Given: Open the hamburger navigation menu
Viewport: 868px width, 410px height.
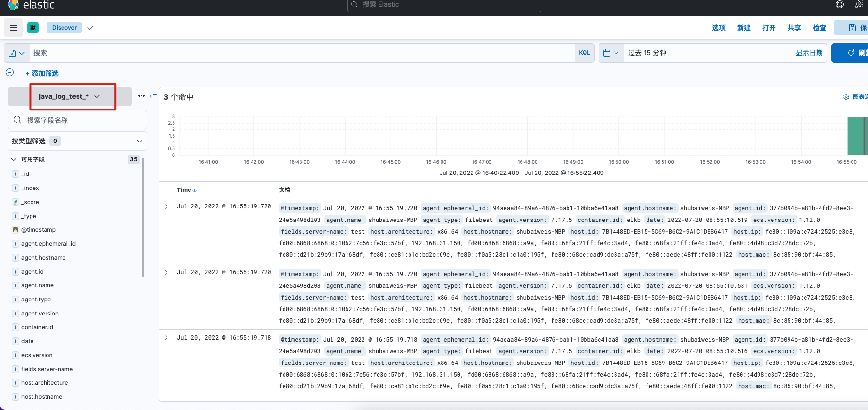Looking at the screenshot, I should [x=14, y=28].
